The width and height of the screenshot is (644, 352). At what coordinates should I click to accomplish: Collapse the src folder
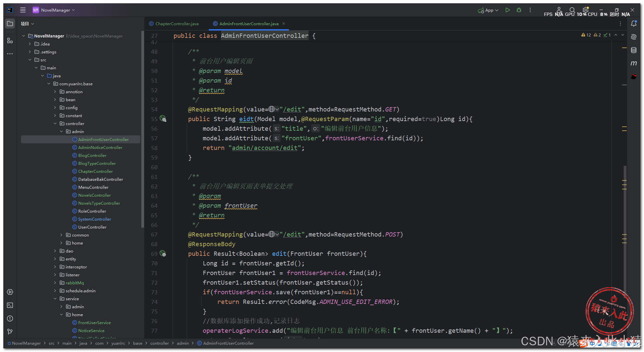30,60
